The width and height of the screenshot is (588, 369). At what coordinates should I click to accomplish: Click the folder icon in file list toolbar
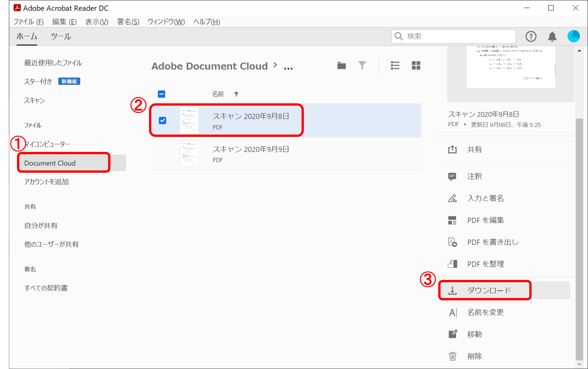pos(341,66)
